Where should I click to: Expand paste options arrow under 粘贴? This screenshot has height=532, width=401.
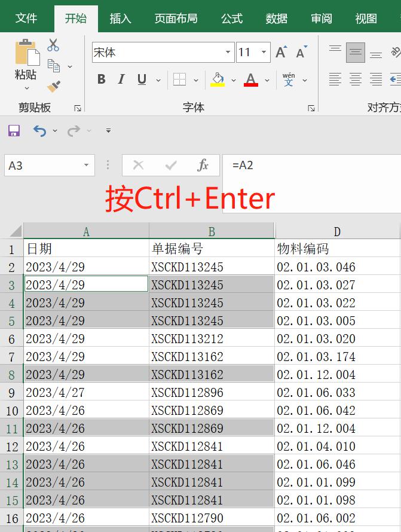(x=27, y=88)
